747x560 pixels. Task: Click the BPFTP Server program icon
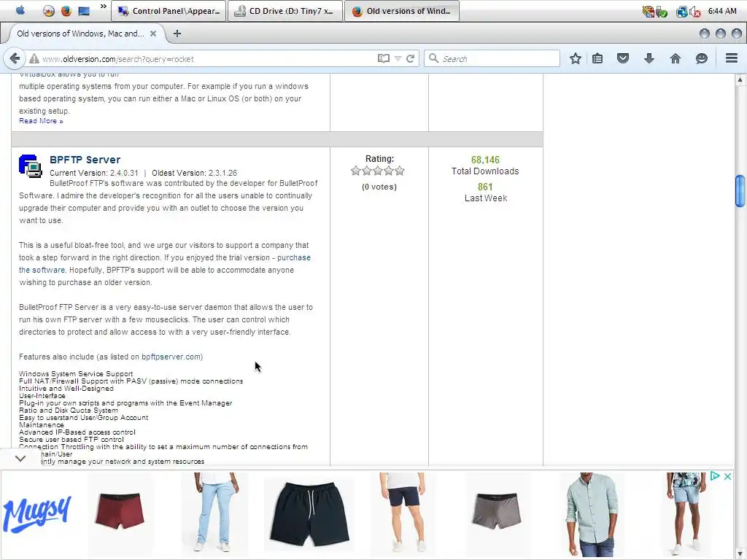tap(31, 166)
